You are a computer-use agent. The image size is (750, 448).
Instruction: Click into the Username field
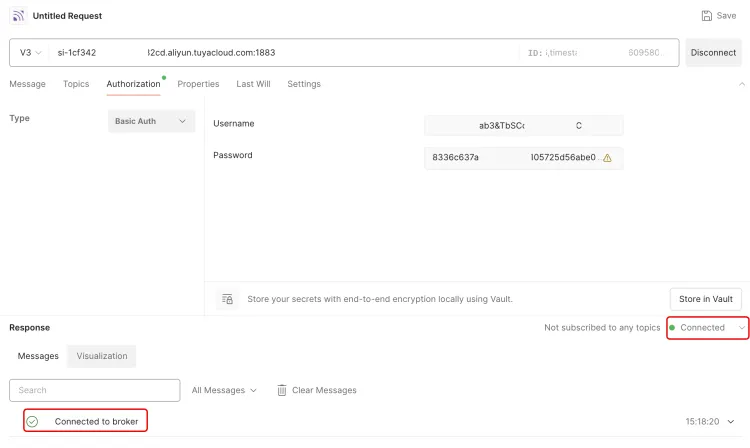pos(523,126)
